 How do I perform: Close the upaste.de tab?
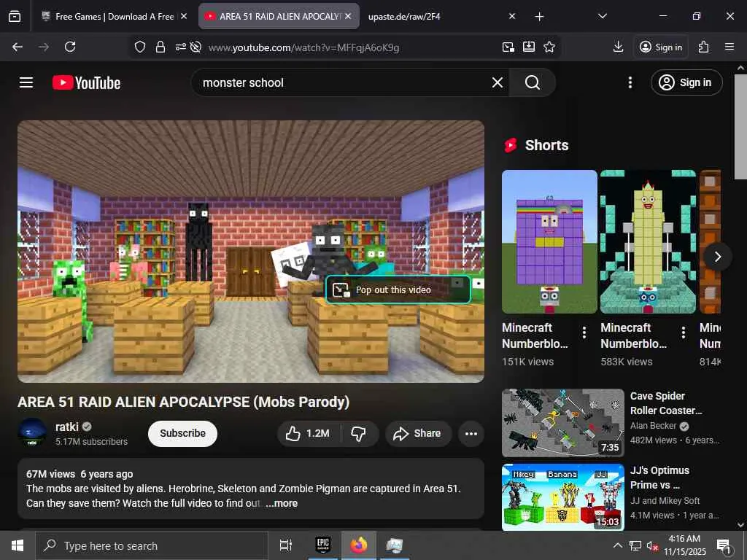click(x=511, y=16)
